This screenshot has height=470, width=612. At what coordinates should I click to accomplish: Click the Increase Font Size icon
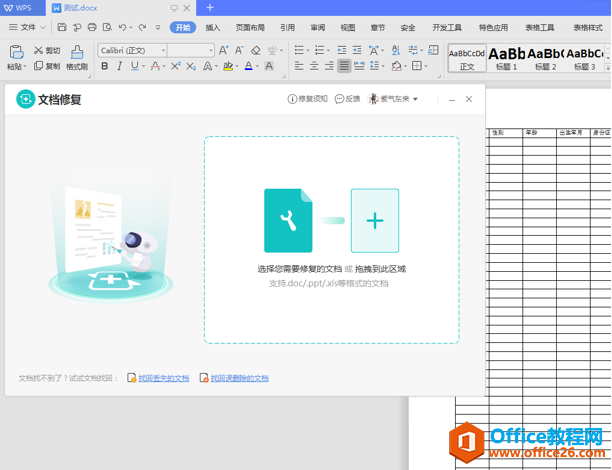223,50
